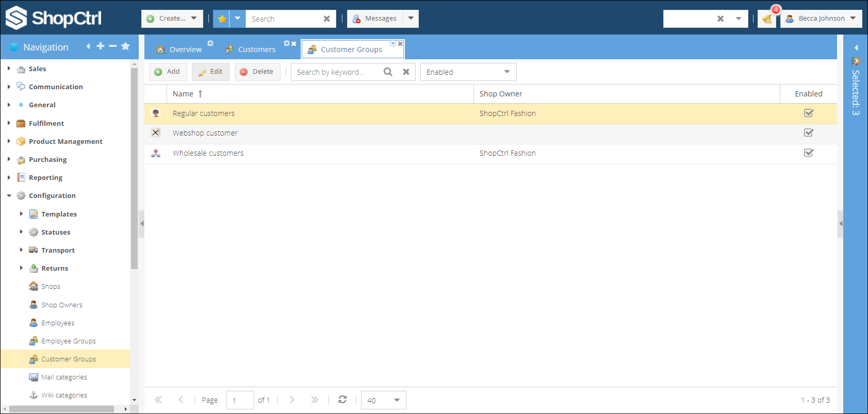Open Employee Groups in navigation
This screenshot has width=868, height=414.
tap(69, 341)
